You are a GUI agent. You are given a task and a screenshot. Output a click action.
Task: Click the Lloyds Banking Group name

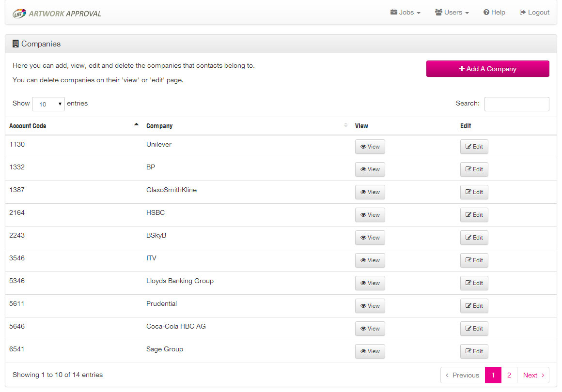[x=180, y=281]
